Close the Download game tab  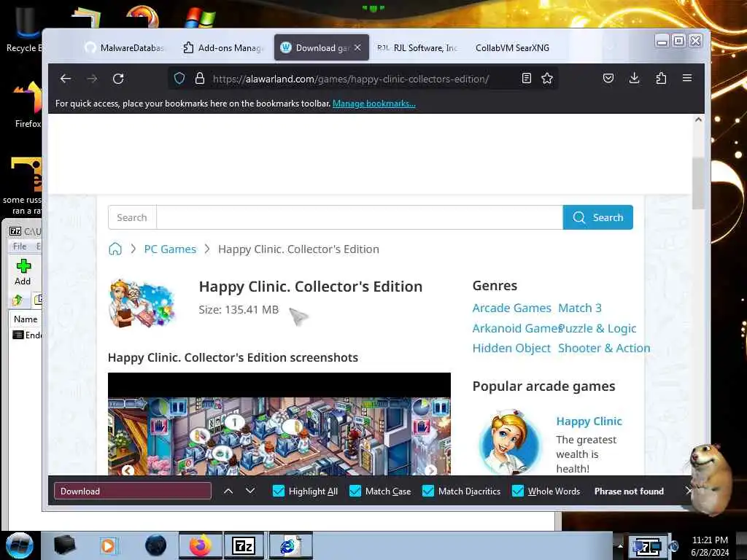357,47
